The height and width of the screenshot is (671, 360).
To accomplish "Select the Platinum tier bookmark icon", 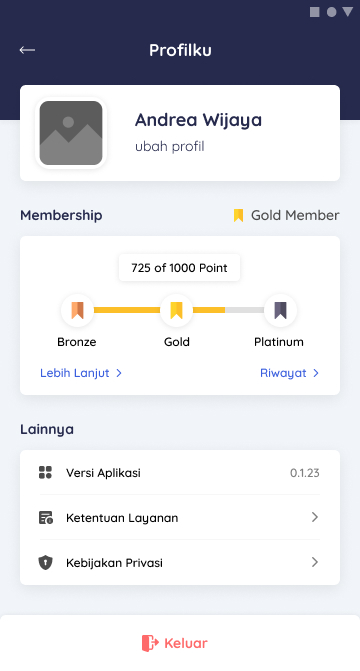I will [x=280, y=310].
